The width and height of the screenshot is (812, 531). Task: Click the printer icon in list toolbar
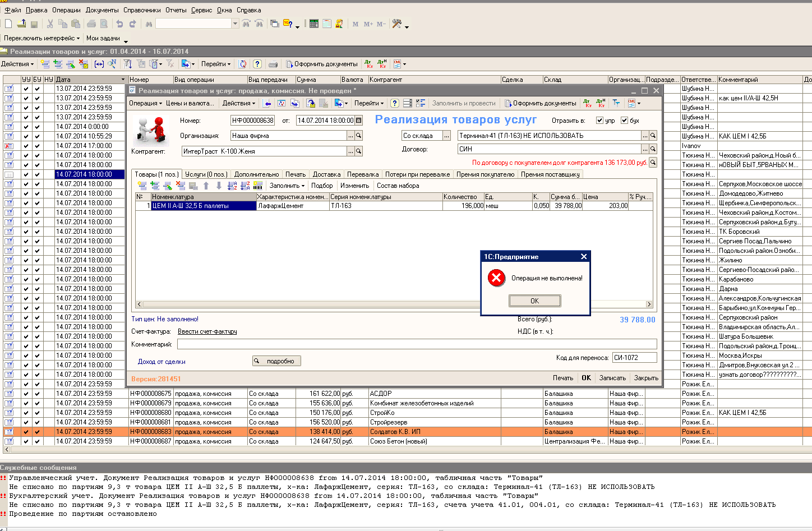click(273, 64)
